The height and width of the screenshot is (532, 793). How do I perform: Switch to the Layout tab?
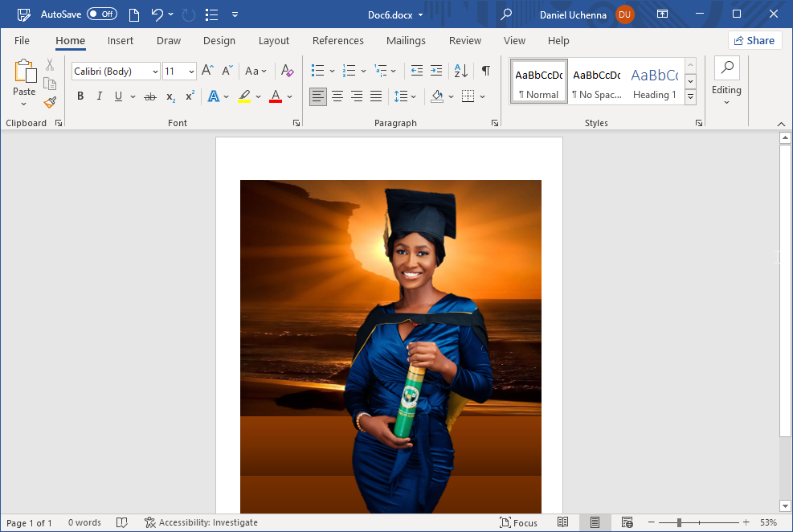[273, 41]
